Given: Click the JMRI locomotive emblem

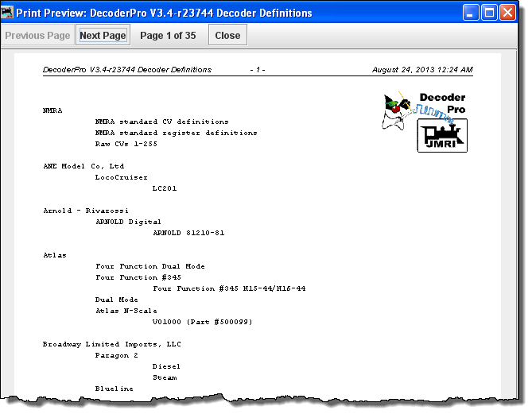Looking at the screenshot, I should (442, 135).
